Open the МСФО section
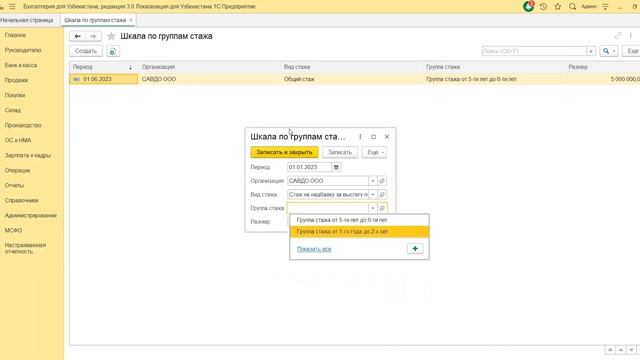The width and height of the screenshot is (640, 360). pos(13,231)
